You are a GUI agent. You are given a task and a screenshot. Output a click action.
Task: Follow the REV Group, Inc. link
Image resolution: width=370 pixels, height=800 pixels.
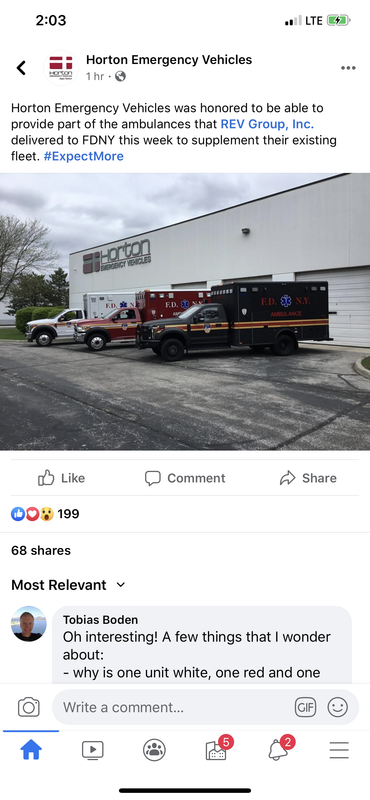(267, 124)
